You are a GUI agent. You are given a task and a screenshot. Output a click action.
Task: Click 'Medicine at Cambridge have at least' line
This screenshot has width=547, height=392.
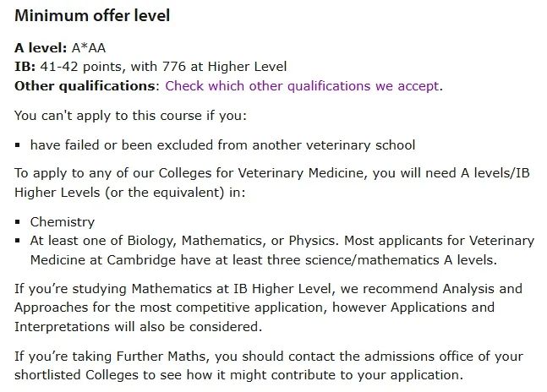pyautogui.click(x=264, y=260)
